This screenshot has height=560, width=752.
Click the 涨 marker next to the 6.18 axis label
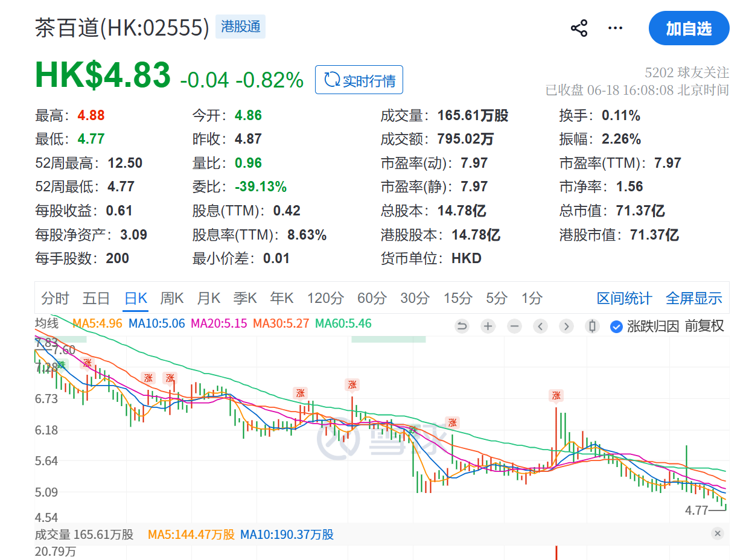pyautogui.click(x=451, y=422)
